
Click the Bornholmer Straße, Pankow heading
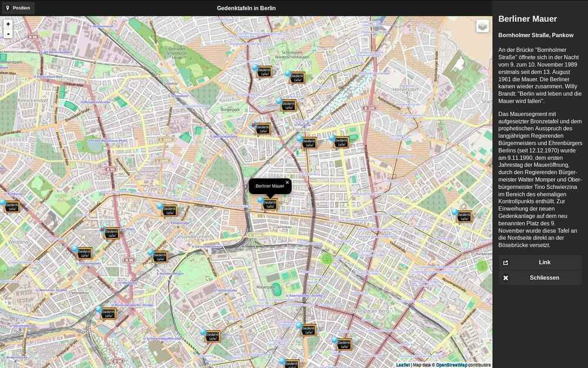coord(536,35)
